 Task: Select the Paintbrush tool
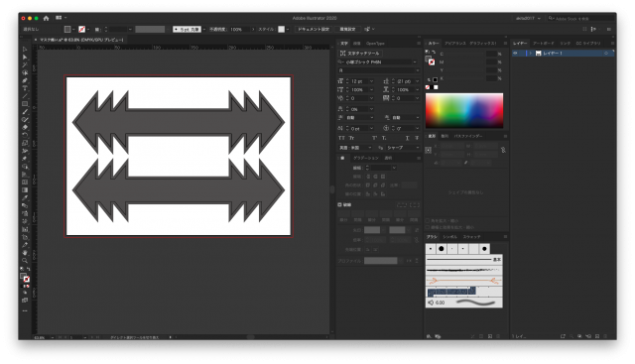tap(25, 112)
